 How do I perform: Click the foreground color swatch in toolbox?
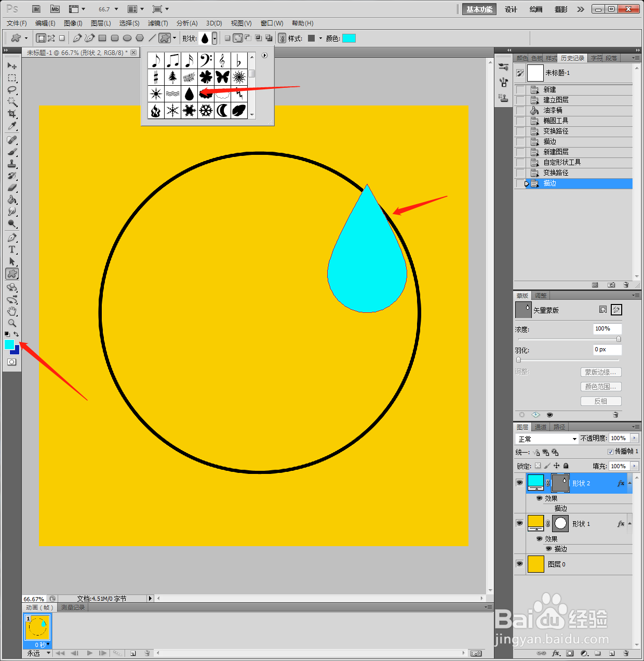[x=9, y=345]
